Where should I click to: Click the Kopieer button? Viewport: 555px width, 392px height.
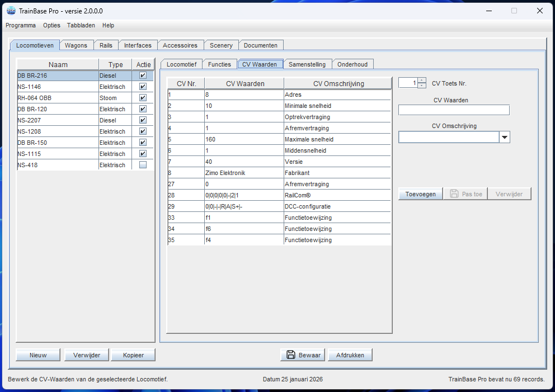pos(133,355)
